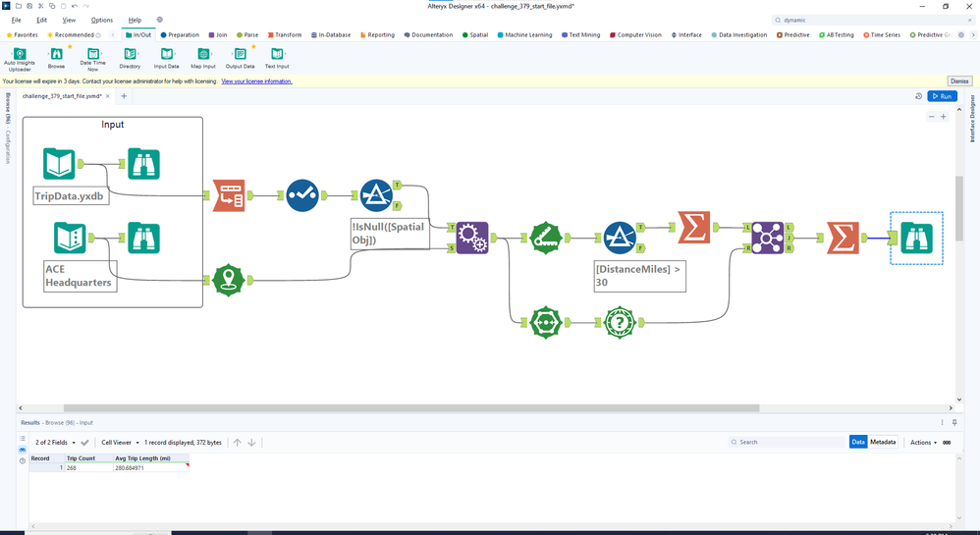Image resolution: width=980 pixels, height=535 pixels.
Task: Click the challenge_379_start_file.yxmd tab
Action: pos(61,96)
